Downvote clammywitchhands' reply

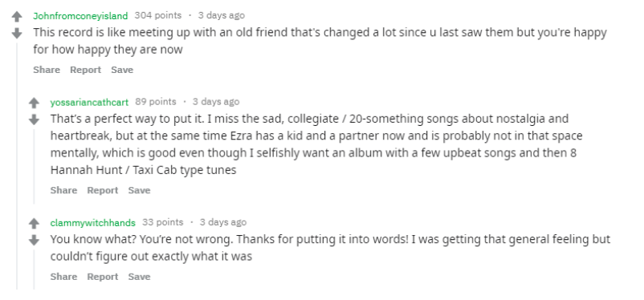[x=34, y=241]
